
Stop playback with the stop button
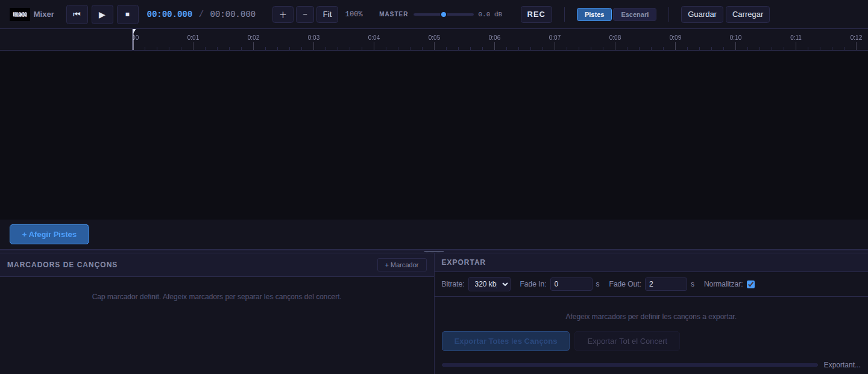tap(128, 14)
